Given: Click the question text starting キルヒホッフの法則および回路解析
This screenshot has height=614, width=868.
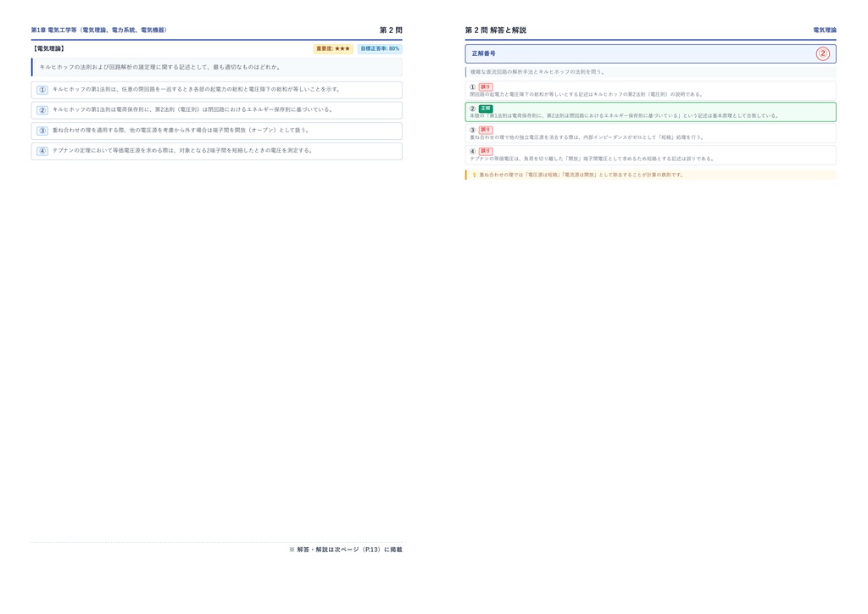Looking at the screenshot, I should coord(160,67).
